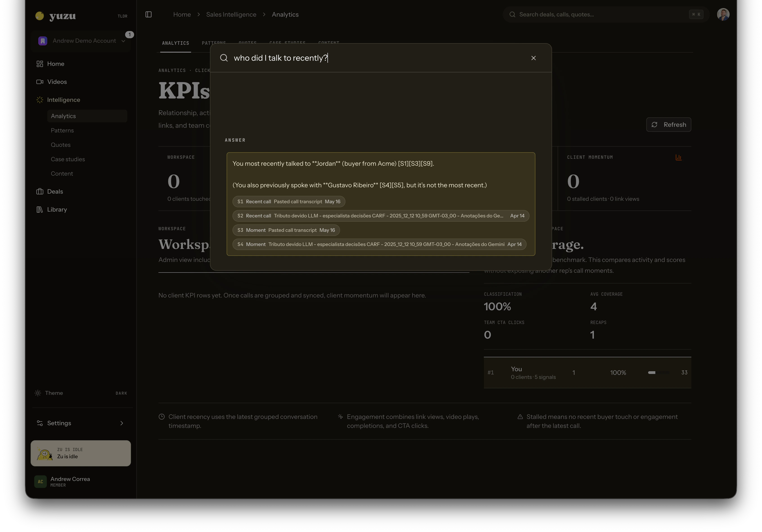The width and height of the screenshot is (762, 532).
Task: Click the yuzu logo icon
Action: click(x=39, y=16)
